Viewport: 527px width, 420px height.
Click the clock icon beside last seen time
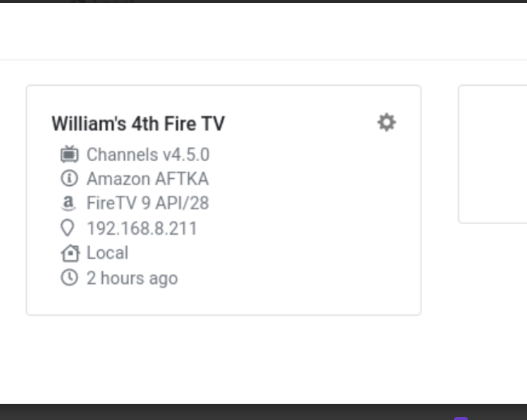(69, 278)
